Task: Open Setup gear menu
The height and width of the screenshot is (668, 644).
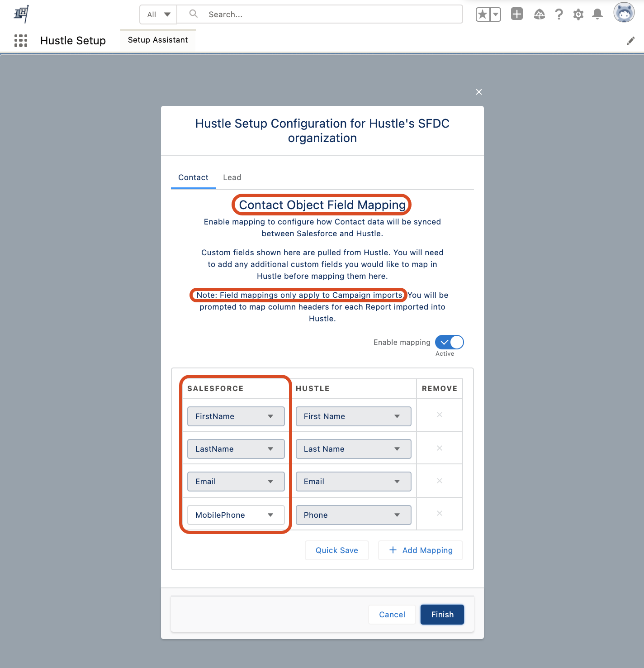Action: pyautogui.click(x=578, y=14)
